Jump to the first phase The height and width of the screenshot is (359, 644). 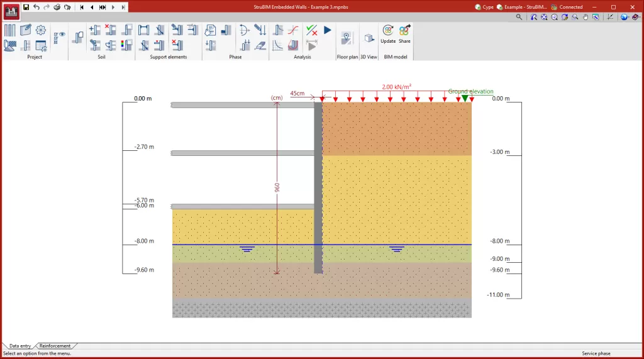pos(82,7)
